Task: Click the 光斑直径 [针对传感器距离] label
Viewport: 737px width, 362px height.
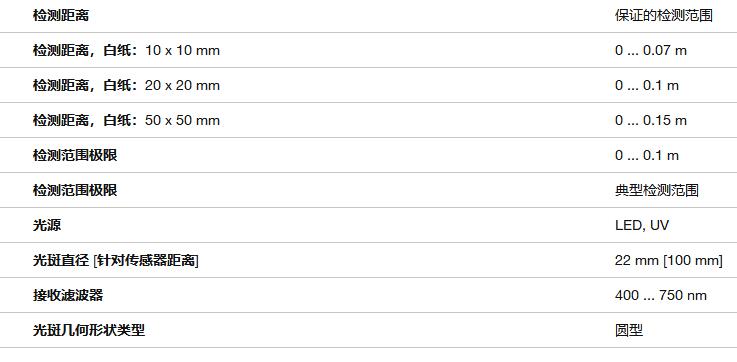Action: tap(116, 260)
